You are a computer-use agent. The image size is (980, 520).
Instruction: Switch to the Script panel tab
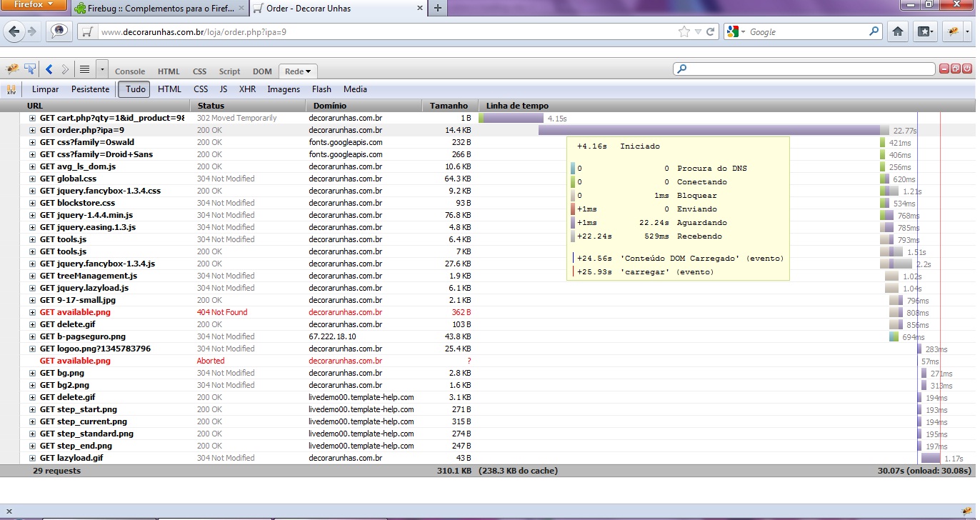point(229,71)
